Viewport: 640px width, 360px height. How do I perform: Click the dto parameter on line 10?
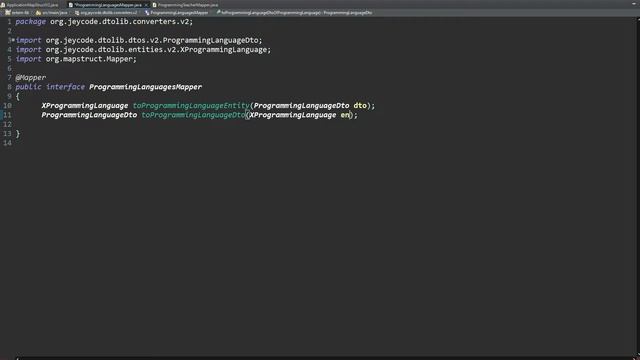coord(360,106)
